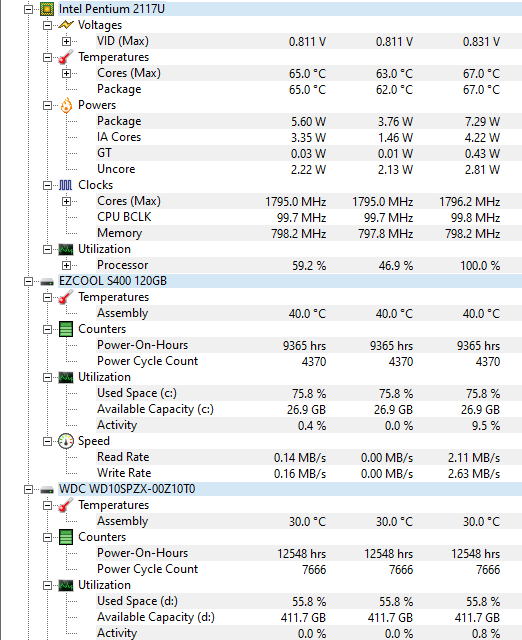This screenshot has height=640, width=522.
Task: Collapse the Powers section
Action: 47,105
